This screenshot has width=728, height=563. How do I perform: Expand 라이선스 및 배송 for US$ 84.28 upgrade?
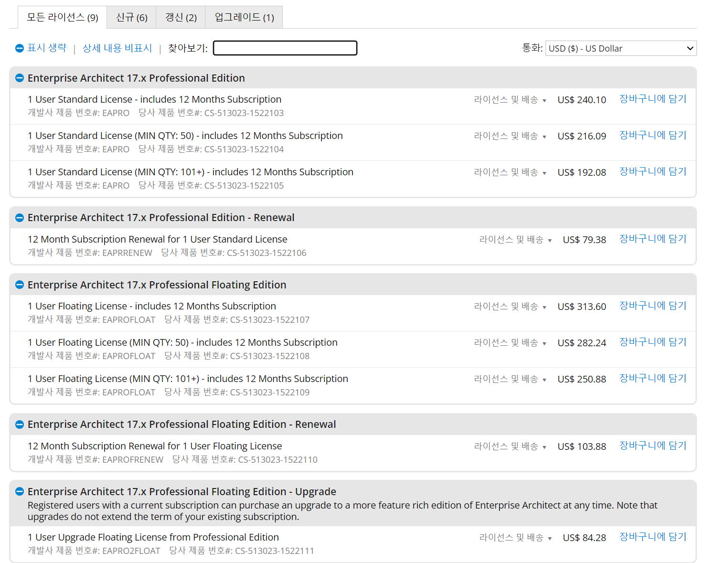click(515, 537)
